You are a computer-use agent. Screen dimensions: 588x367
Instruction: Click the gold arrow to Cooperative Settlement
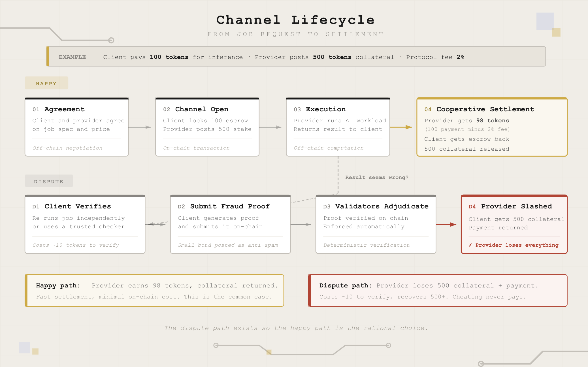click(x=401, y=127)
